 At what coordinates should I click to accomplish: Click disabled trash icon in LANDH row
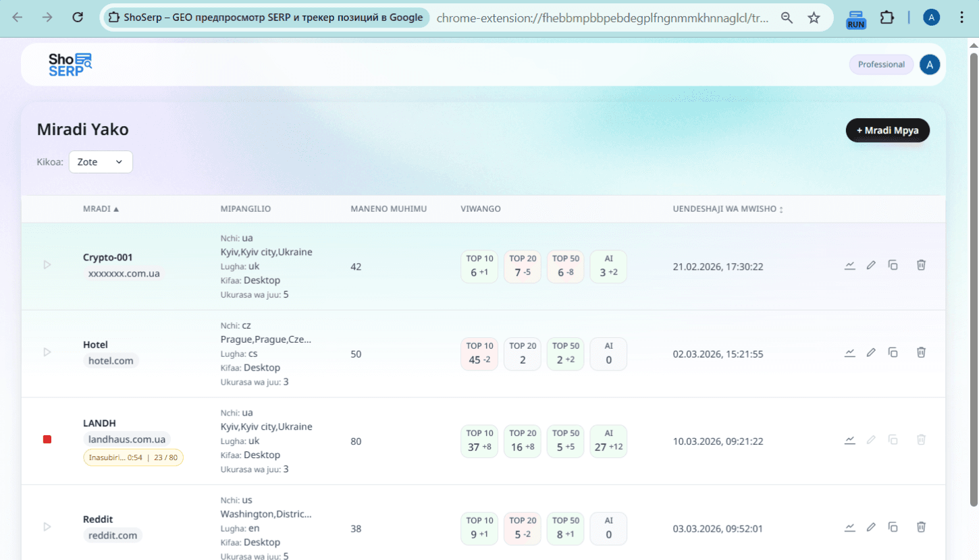(921, 440)
